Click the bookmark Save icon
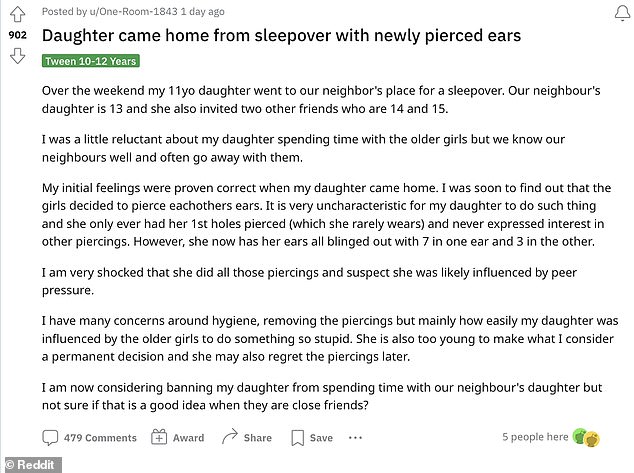 (298, 438)
